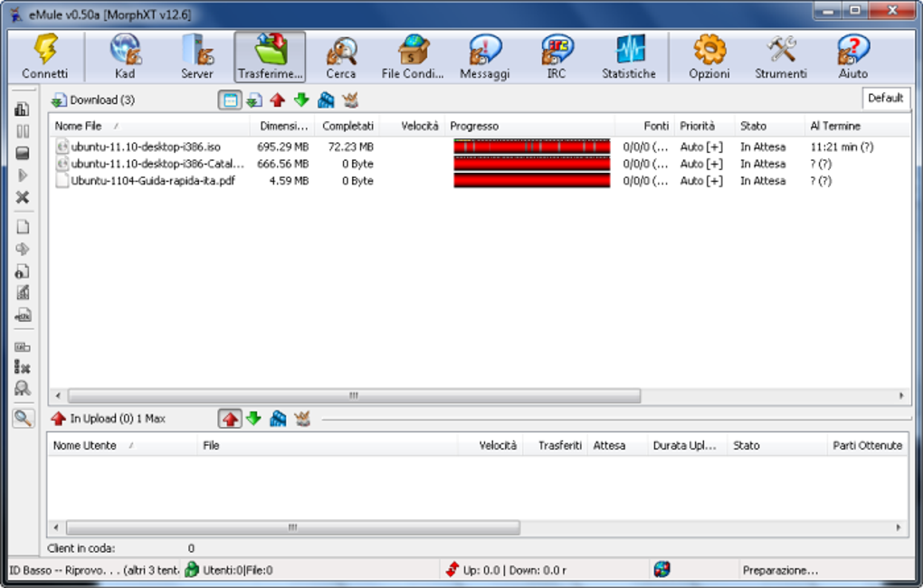Click the pause icon in left sidebar
This screenshot has height=588, width=923.
coord(23,131)
